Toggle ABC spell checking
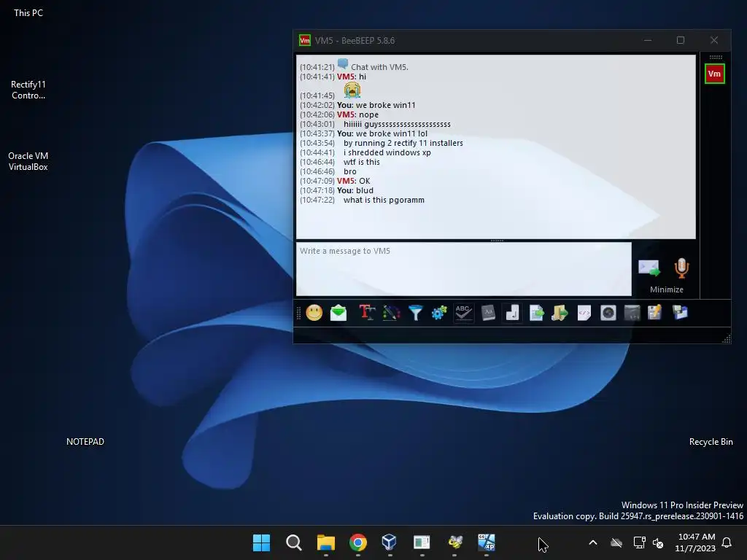 point(463,313)
